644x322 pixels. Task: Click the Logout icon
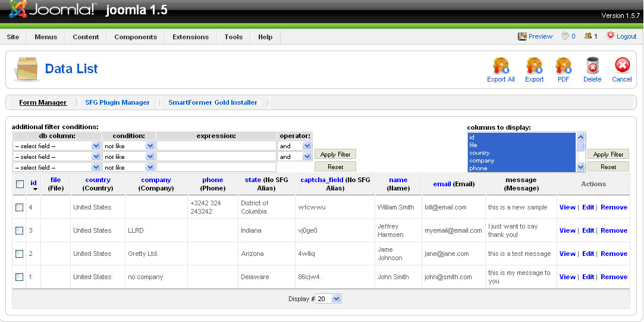[x=610, y=36]
